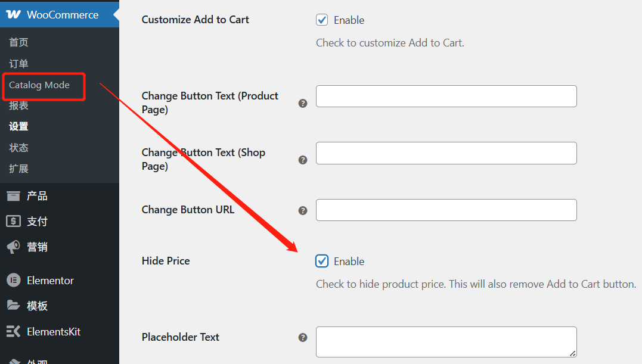Click inside the Placeholder Text textarea

click(x=446, y=342)
